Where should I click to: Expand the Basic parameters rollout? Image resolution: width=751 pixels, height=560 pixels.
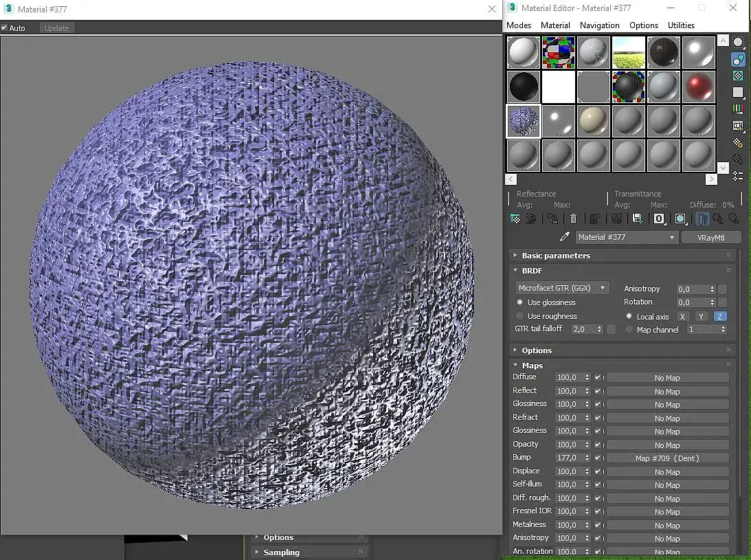pos(555,256)
